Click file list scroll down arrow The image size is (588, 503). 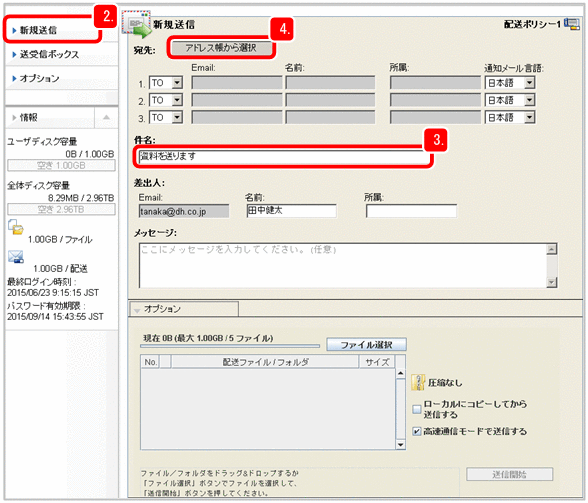(x=400, y=445)
